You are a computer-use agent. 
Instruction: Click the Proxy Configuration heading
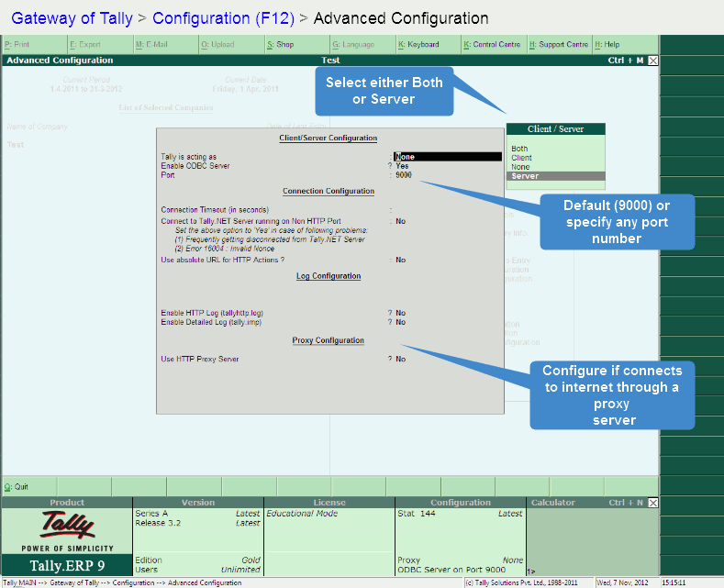click(x=329, y=340)
